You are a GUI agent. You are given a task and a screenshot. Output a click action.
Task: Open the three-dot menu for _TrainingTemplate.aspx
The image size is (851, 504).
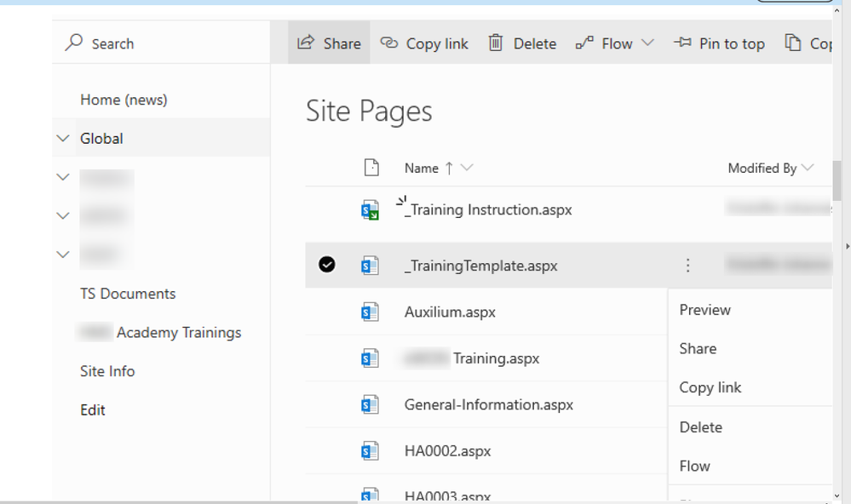687,266
